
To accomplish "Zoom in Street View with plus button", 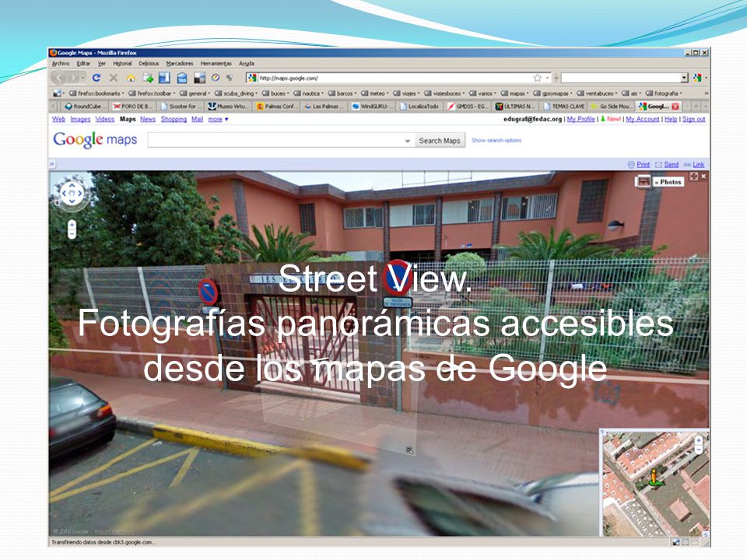I will coord(72,224).
